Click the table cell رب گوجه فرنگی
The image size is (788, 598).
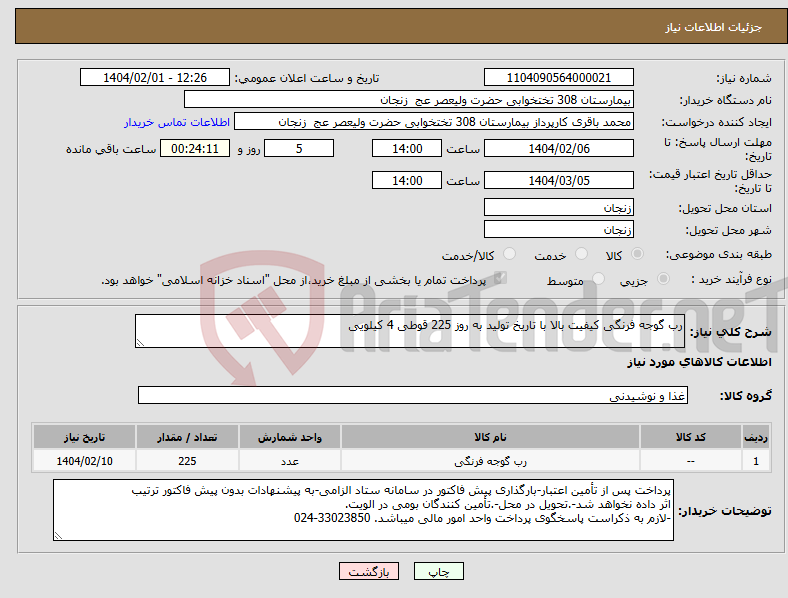point(490,461)
